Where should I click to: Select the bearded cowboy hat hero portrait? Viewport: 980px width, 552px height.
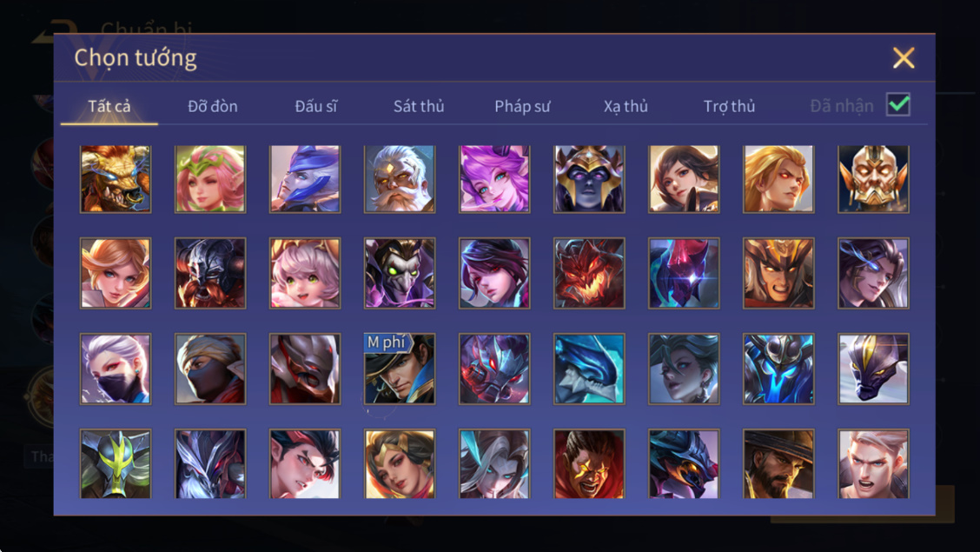(x=778, y=463)
